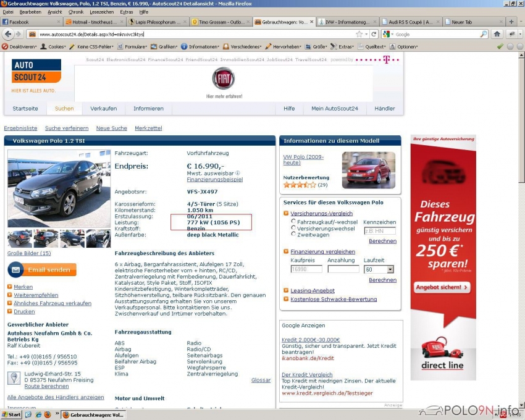Bookmark page with the star icon
Screen dimensions: 525x420
point(359,34)
